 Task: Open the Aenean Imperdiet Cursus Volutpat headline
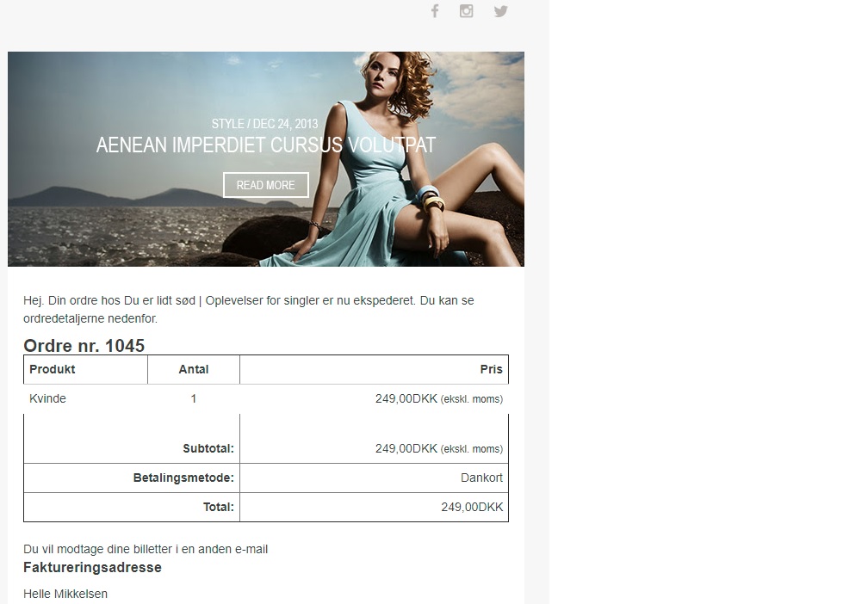[265, 145]
